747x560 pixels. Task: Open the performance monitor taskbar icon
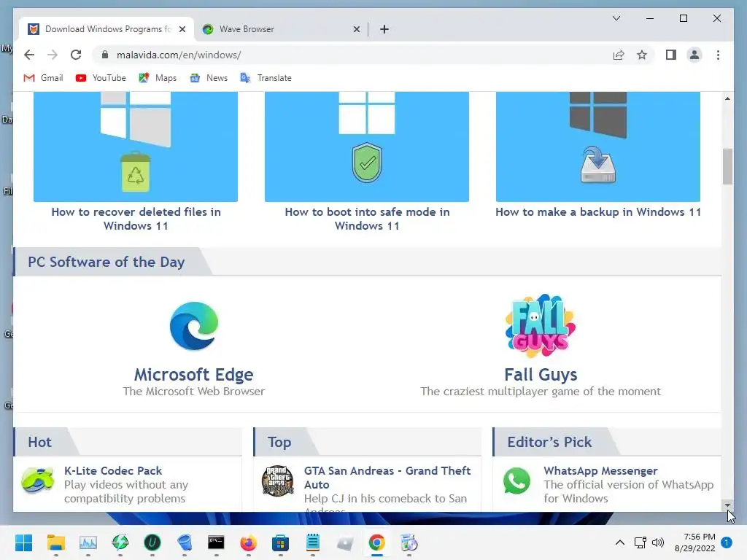tap(88, 542)
